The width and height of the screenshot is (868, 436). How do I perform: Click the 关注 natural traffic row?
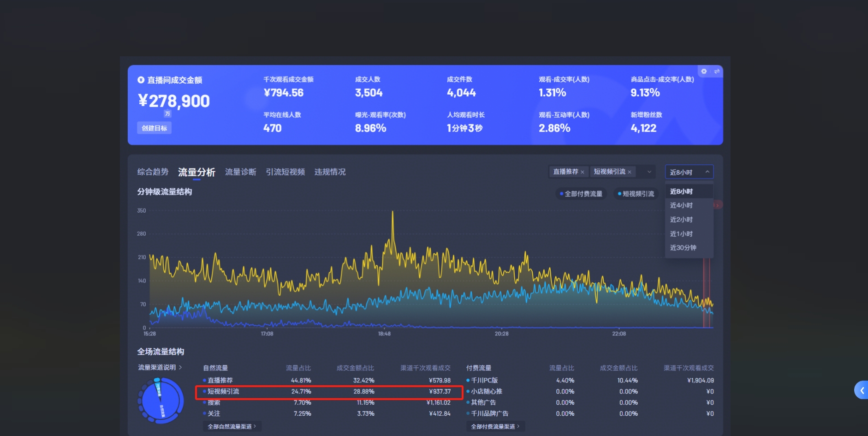327,413
